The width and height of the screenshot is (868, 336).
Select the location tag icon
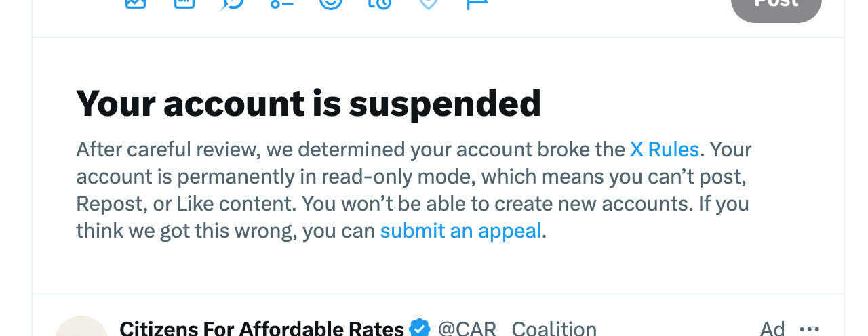[428, 3]
